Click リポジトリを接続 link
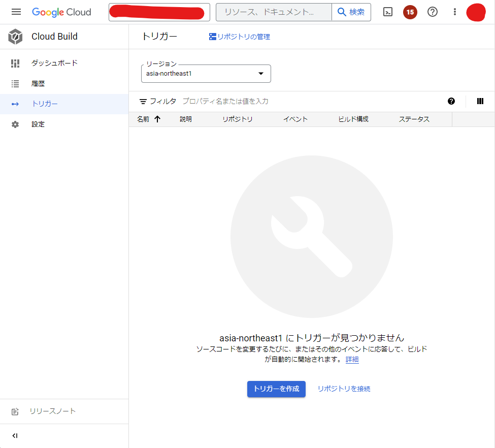This screenshot has width=495, height=448. 344,389
